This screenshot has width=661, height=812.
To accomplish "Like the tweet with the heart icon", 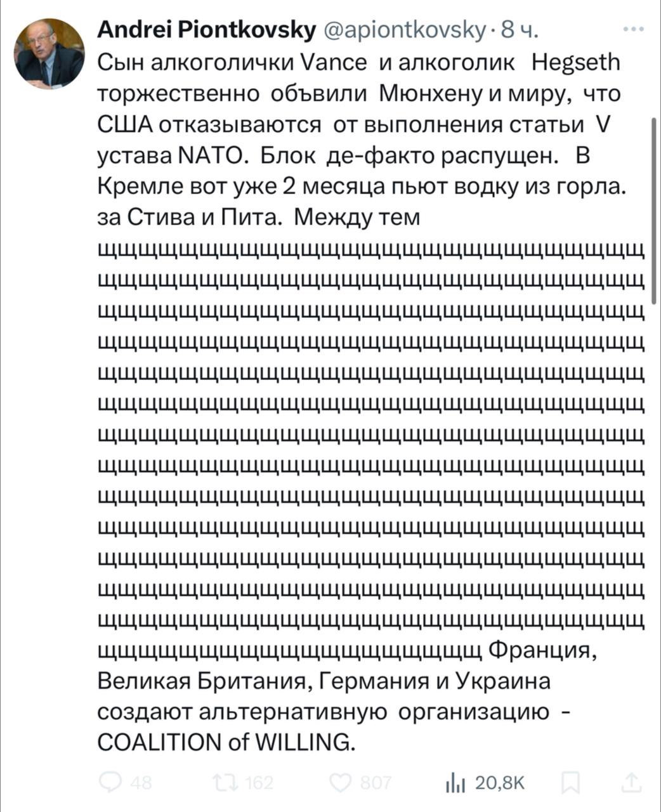I will [x=341, y=783].
